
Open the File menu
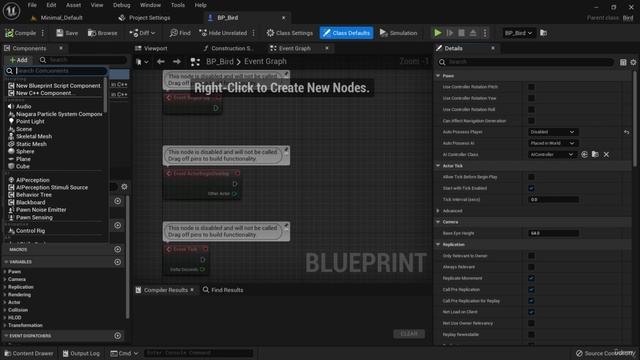click(32, 5)
